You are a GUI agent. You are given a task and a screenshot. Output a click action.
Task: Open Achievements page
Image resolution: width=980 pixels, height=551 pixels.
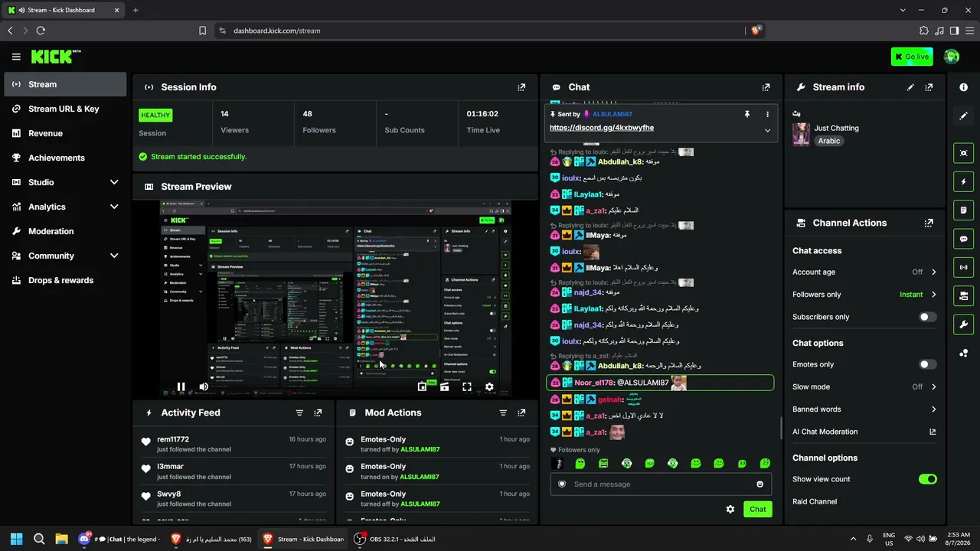click(65, 158)
